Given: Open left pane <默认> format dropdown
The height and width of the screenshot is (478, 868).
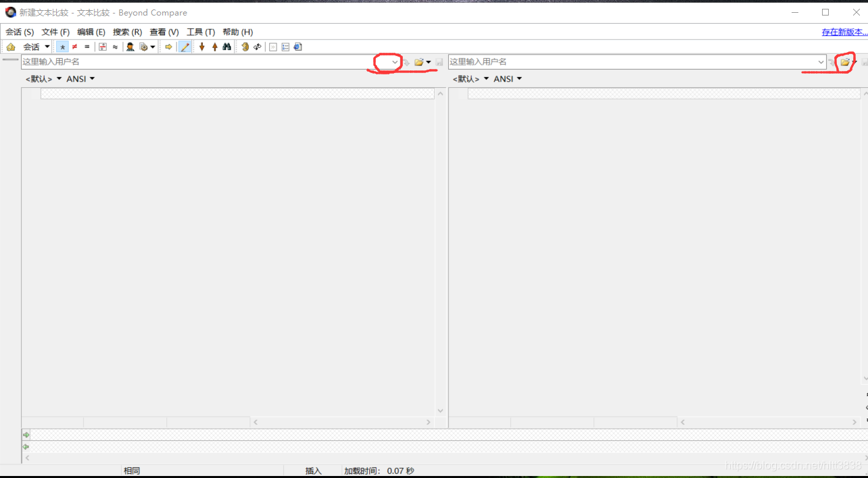Looking at the screenshot, I should point(43,79).
